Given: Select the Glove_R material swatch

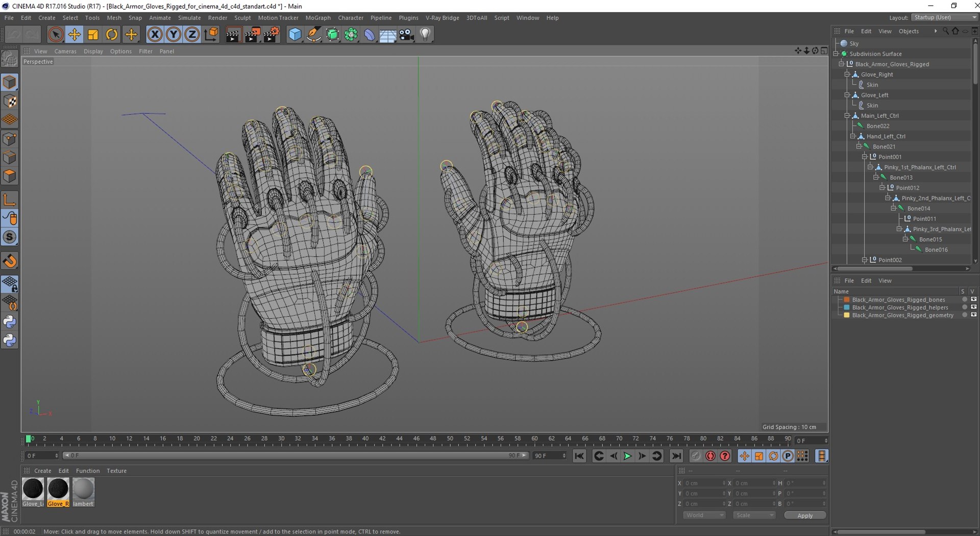Looking at the screenshot, I should coord(58,492).
